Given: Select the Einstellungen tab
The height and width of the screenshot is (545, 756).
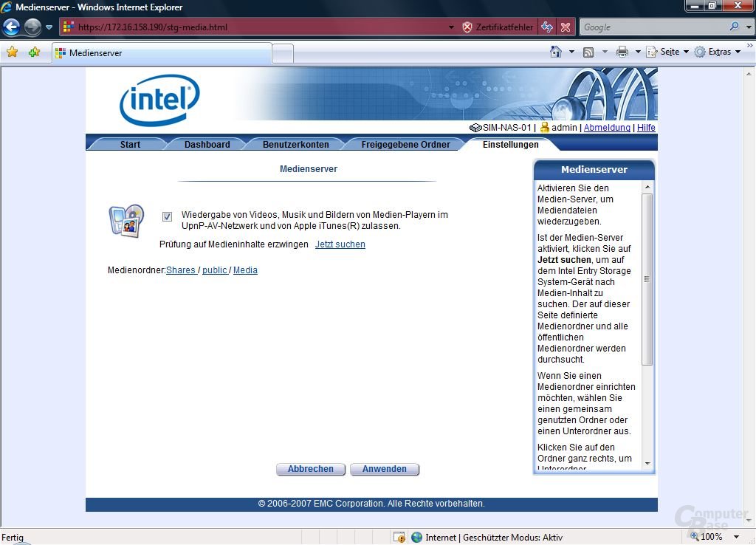Looking at the screenshot, I should coord(511,144).
